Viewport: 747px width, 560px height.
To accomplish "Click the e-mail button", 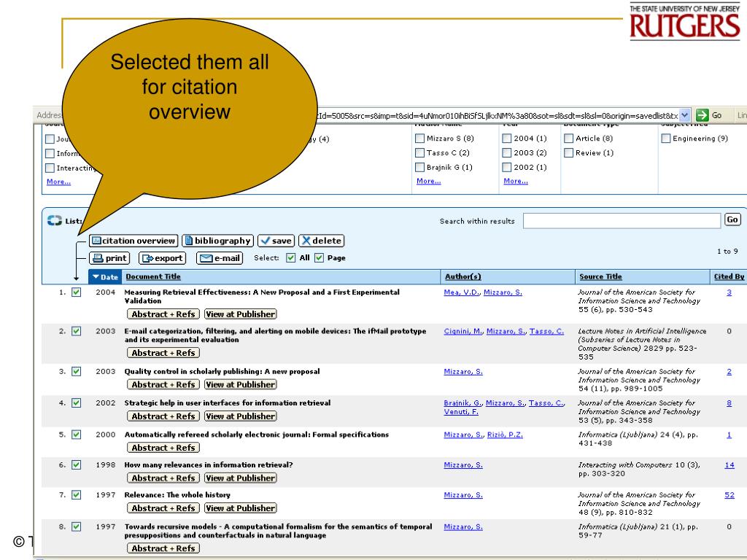I will [220, 258].
